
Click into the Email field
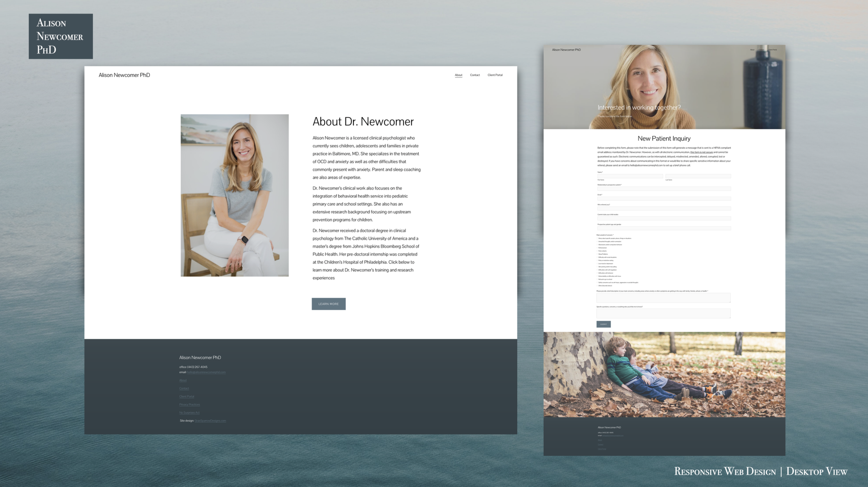664,199
